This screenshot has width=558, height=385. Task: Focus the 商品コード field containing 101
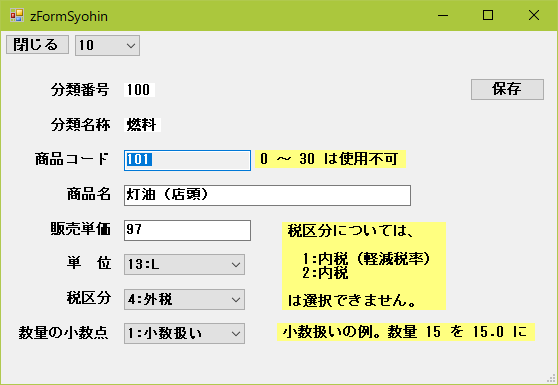(187, 160)
